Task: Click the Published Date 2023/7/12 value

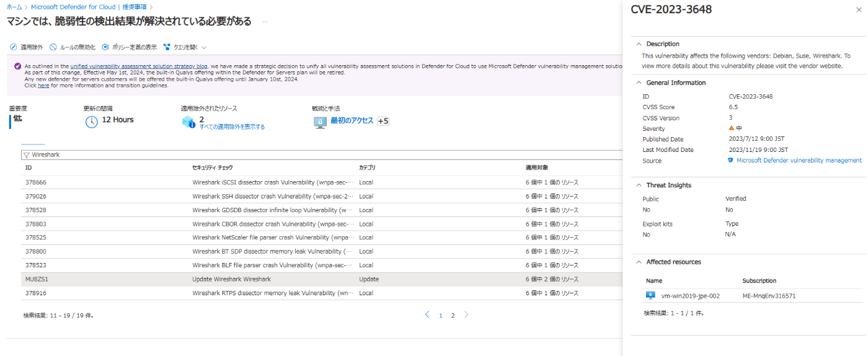Action: pyautogui.click(x=758, y=140)
